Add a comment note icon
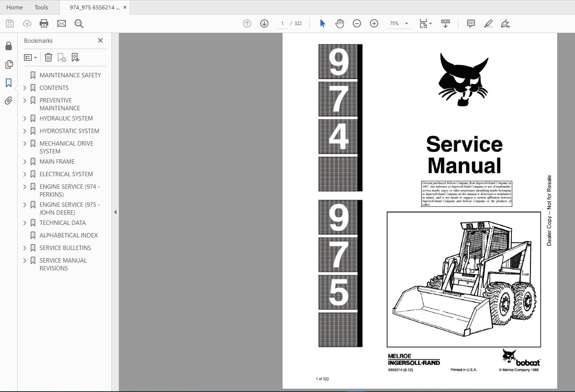 tap(471, 24)
